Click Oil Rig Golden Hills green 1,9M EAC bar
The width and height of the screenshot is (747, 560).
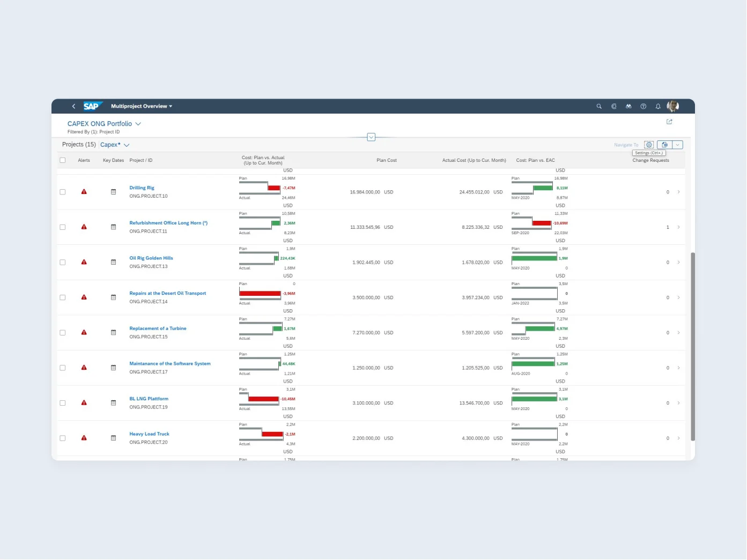tap(535, 258)
